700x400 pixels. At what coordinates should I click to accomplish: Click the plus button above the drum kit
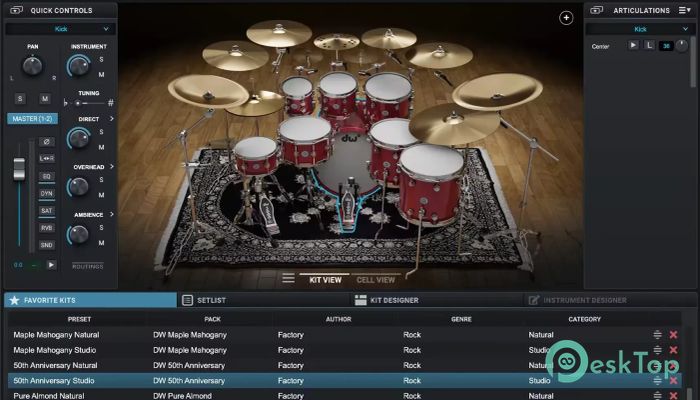(x=566, y=18)
